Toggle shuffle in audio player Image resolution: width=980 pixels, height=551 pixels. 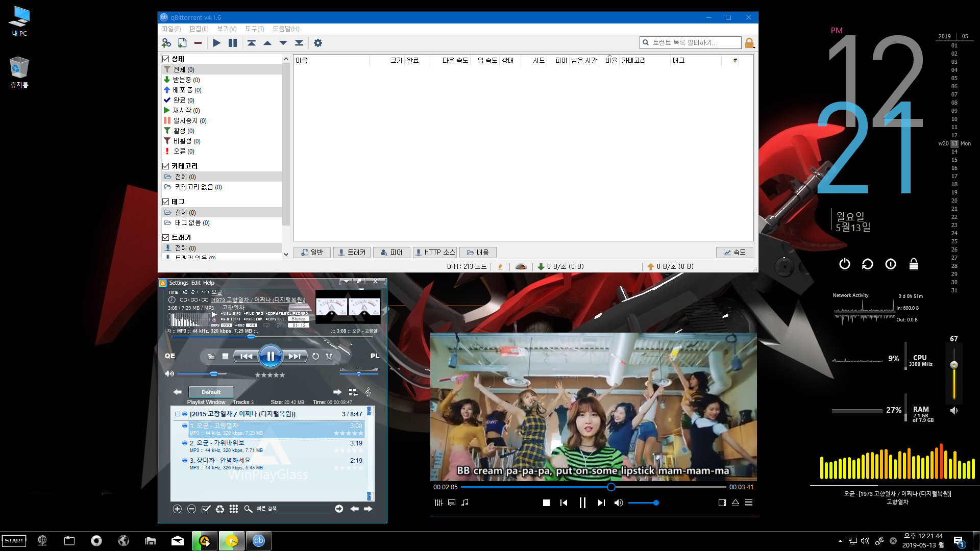coord(329,356)
